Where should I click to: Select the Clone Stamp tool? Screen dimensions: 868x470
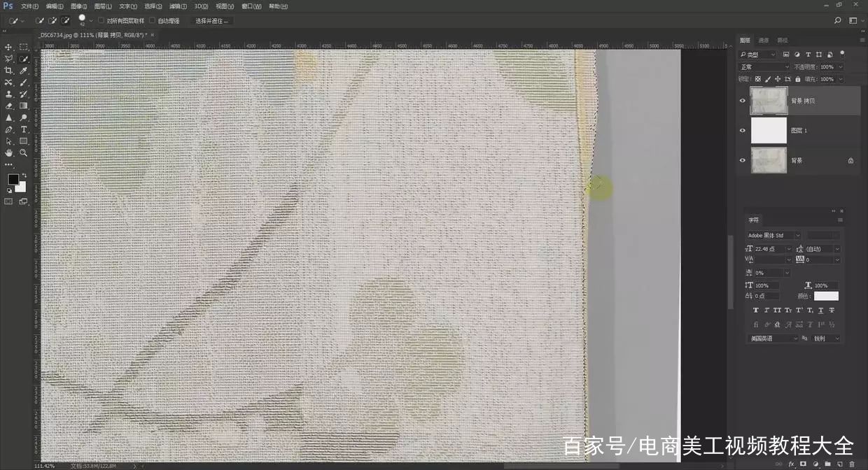8,94
